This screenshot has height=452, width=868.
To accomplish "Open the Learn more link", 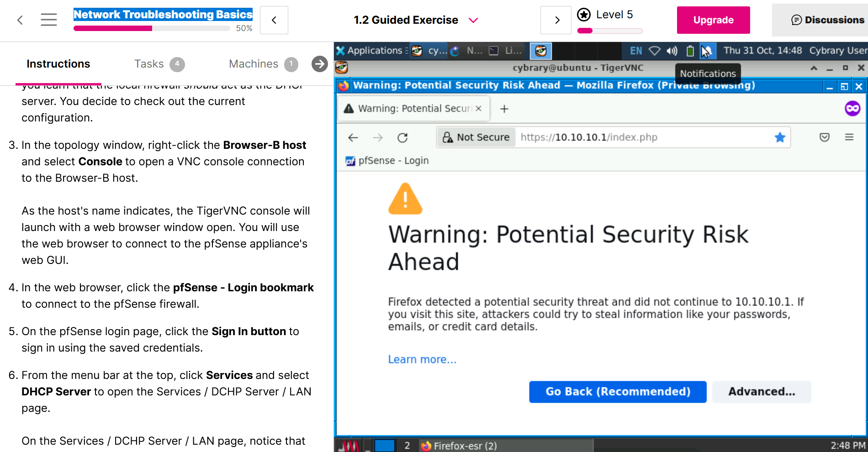I will [422, 360].
